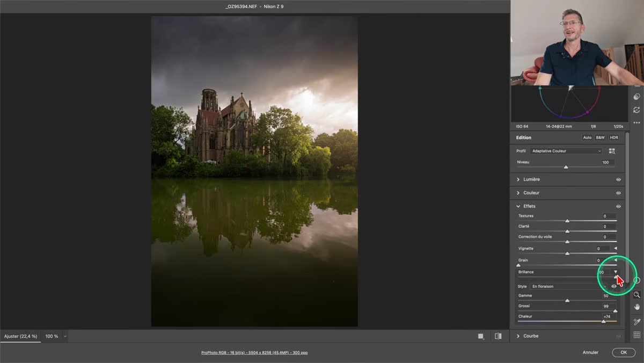The height and width of the screenshot is (363, 644).
Task: Click the OK button
Action: click(x=624, y=352)
